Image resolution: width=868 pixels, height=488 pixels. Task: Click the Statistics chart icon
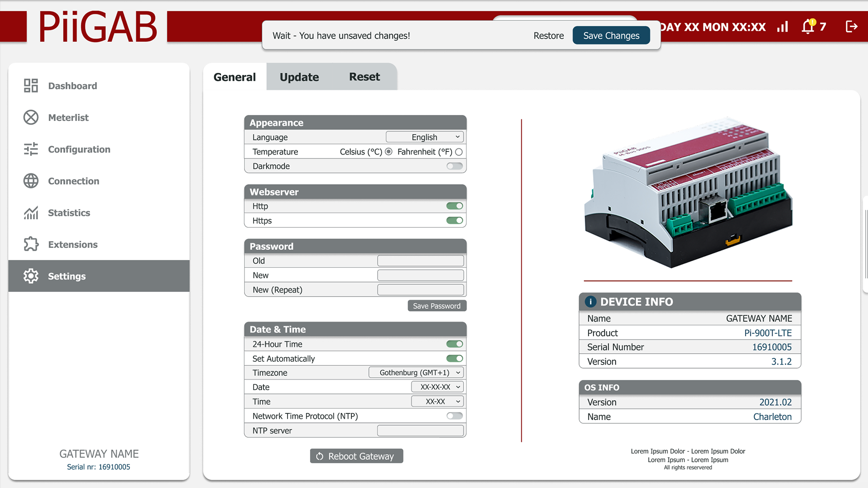(x=31, y=212)
